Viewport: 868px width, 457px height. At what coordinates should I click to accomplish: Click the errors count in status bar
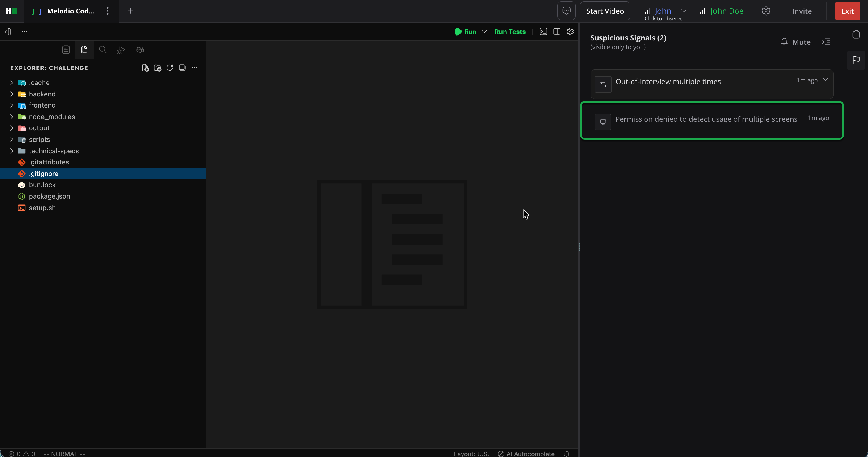click(x=15, y=454)
